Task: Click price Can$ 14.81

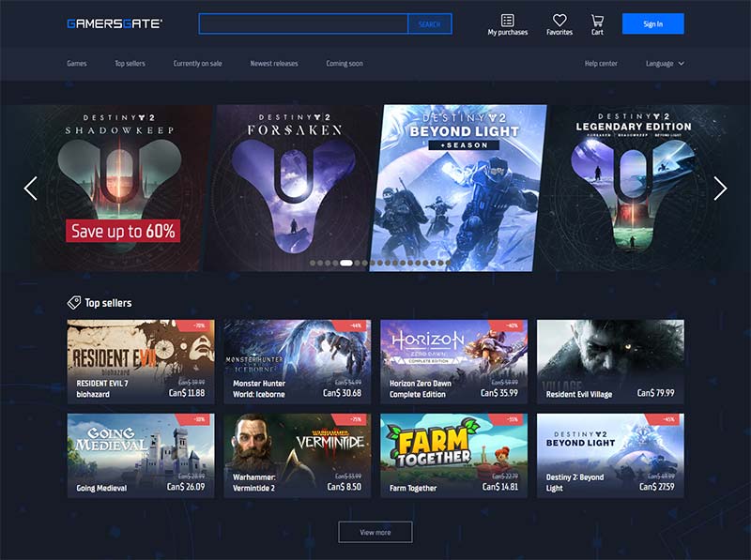Action: click(x=500, y=487)
